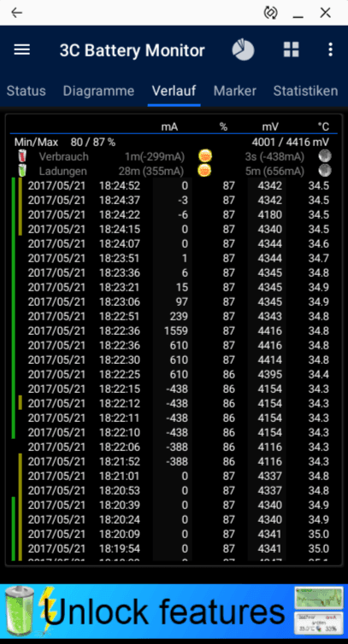Open the three-dot overflow menu
Image resolution: width=348 pixels, height=644 pixels.
(x=330, y=50)
